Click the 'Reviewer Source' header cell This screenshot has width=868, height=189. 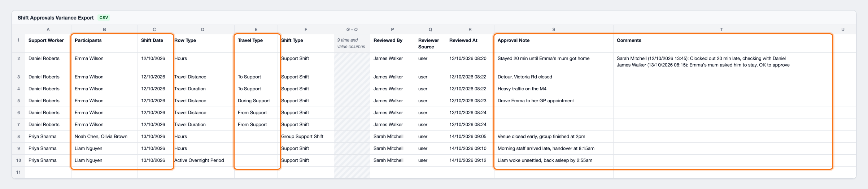pos(430,43)
